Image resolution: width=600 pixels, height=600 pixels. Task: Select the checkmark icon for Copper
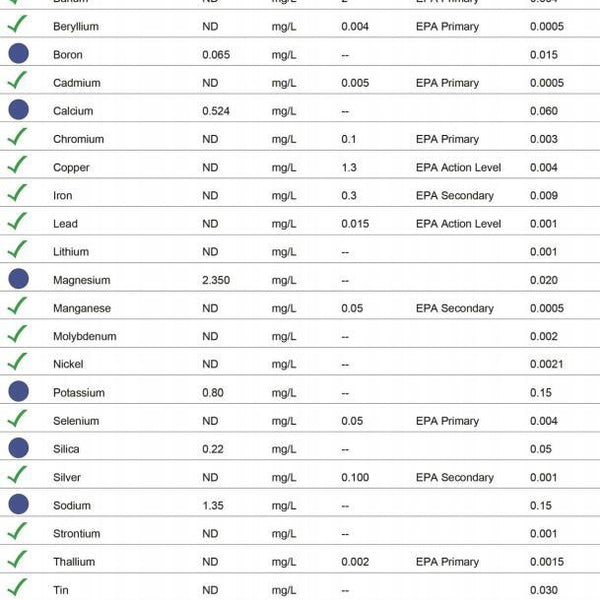16,166
